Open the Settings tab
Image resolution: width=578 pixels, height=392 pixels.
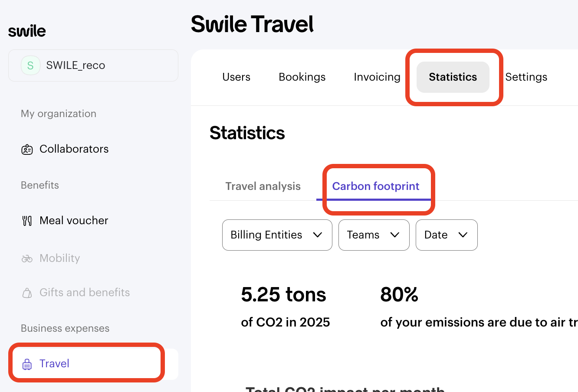pyautogui.click(x=526, y=77)
